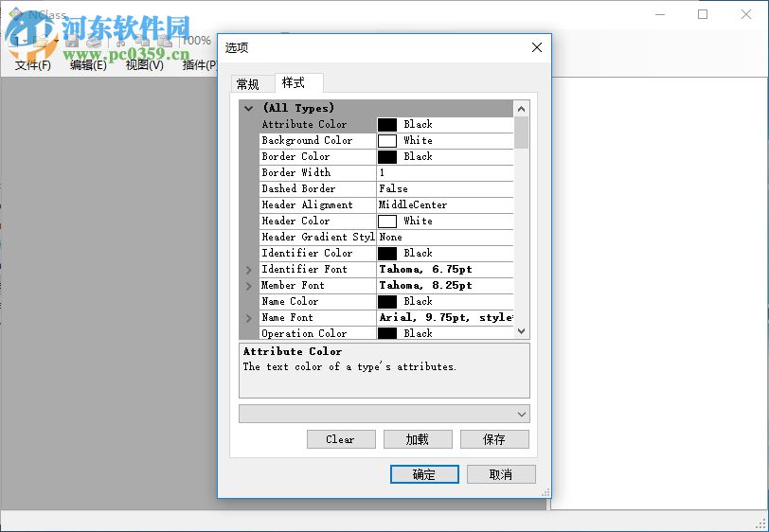Select the Header Alignment property label
The image size is (769, 532).
[x=307, y=205]
